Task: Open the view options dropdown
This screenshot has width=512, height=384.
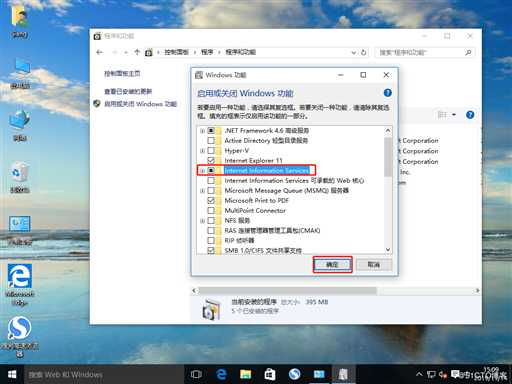Action: click(x=454, y=115)
